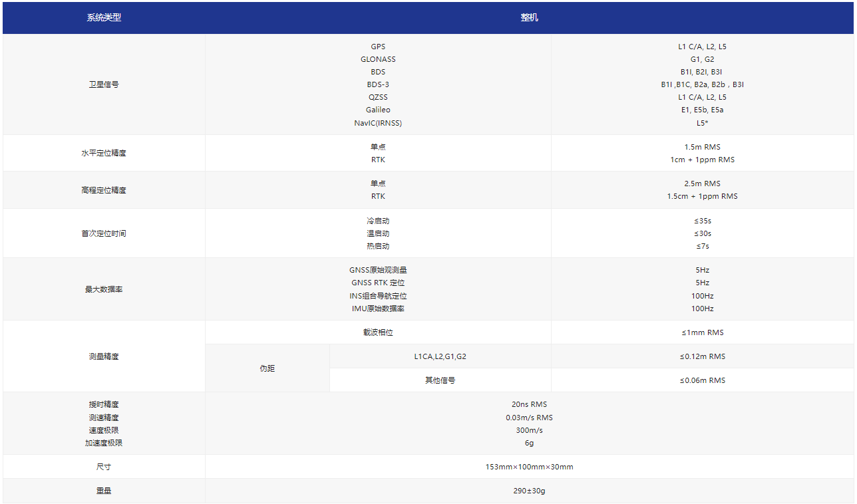Click the 卫星信号 row label
The height and width of the screenshot is (504, 857).
(104, 84)
